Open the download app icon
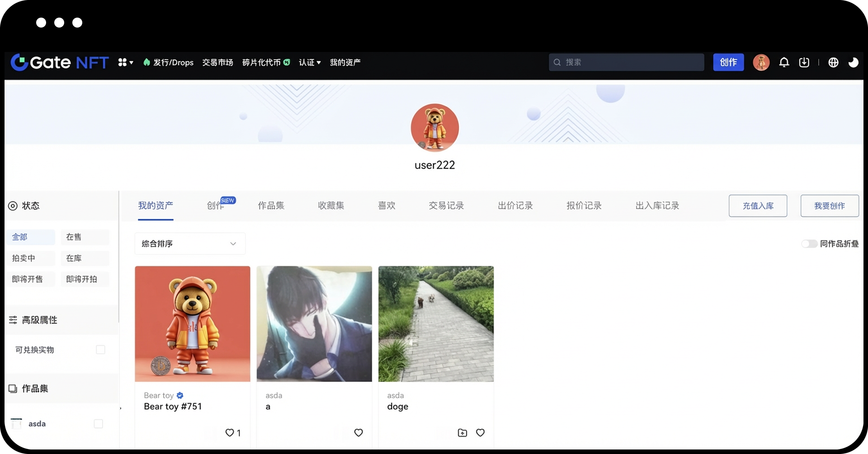868x454 pixels. pyautogui.click(x=804, y=62)
